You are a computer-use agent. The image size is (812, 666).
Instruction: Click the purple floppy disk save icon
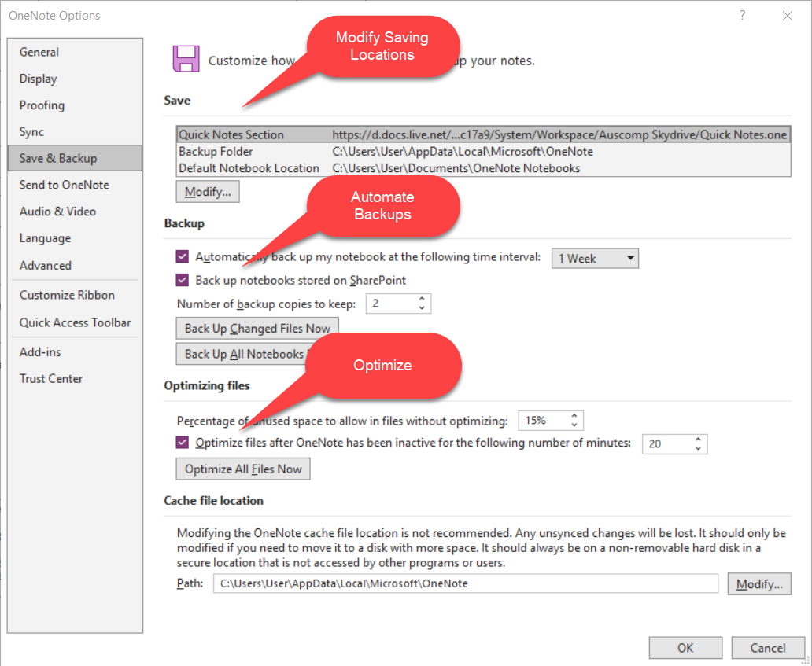coord(186,58)
